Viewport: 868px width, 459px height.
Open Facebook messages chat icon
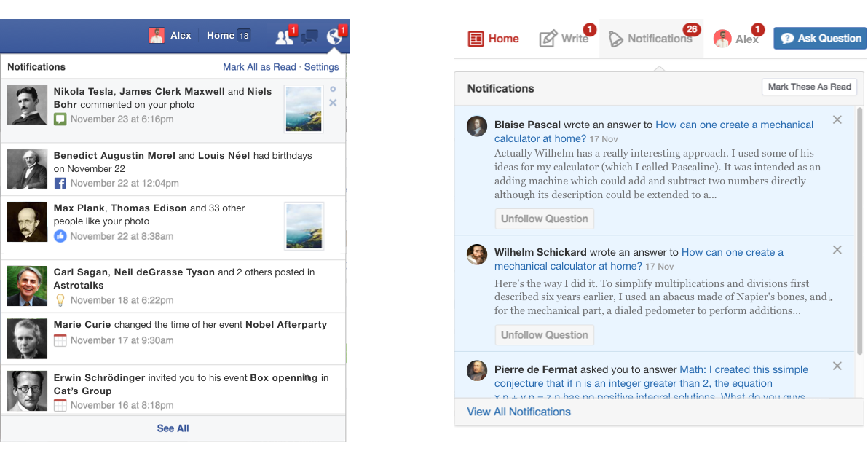[x=309, y=37]
